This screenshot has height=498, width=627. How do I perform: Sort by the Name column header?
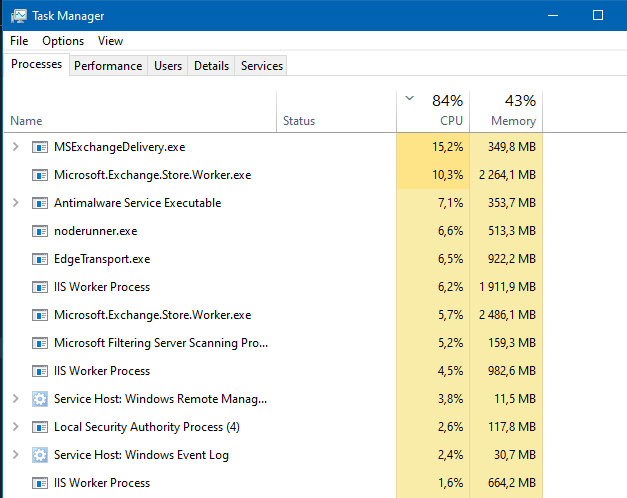140,112
